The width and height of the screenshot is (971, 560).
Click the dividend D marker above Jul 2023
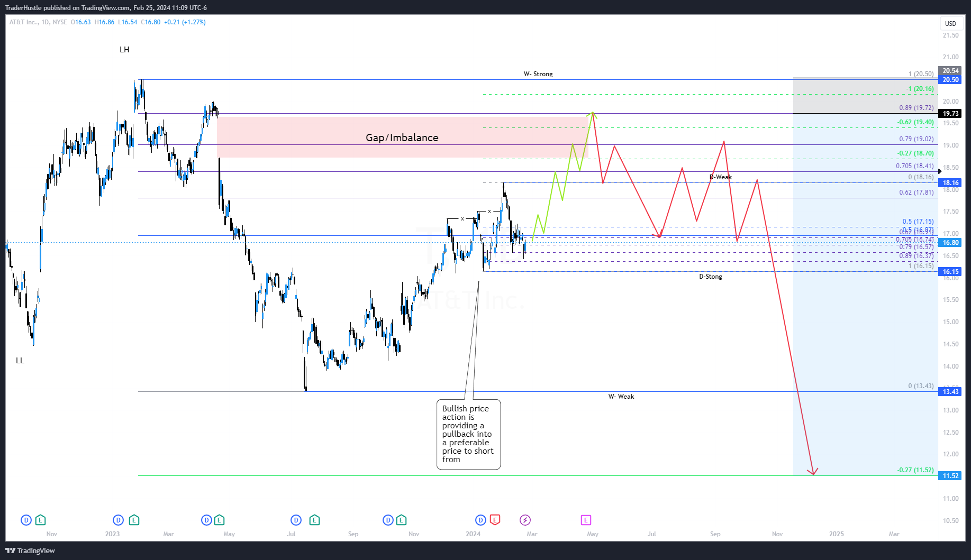click(x=296, y=520)
